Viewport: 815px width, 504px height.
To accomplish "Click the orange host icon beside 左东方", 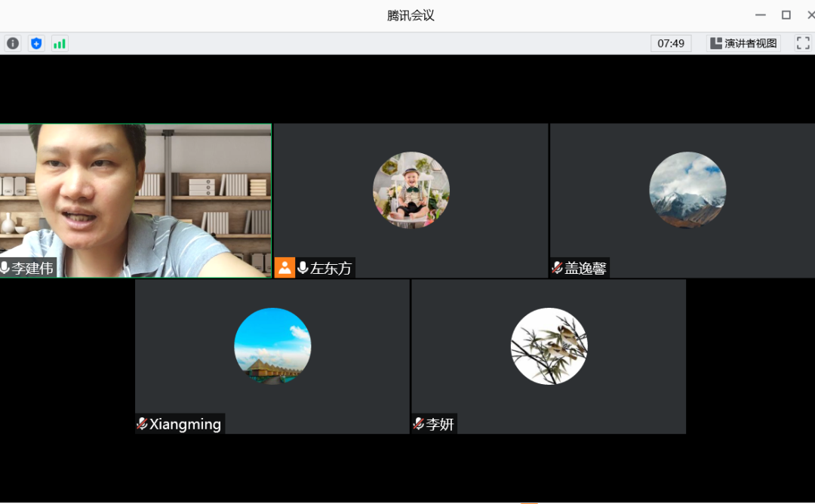I will pyautogui.click(x=284, y=268).
